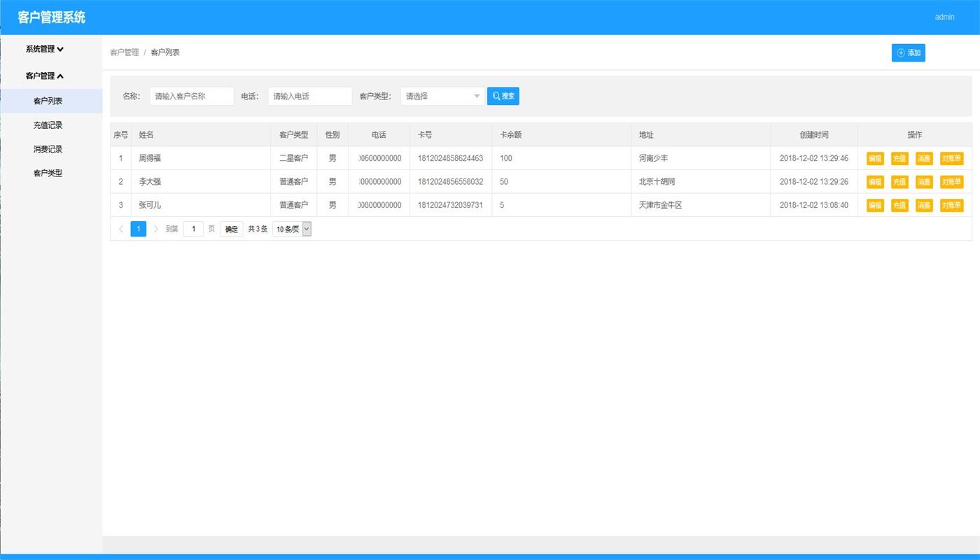This screenshot has height=560, width=980.
Task: Click the 添加 (add) button with plus icon
Action: (x=908, y=53)
